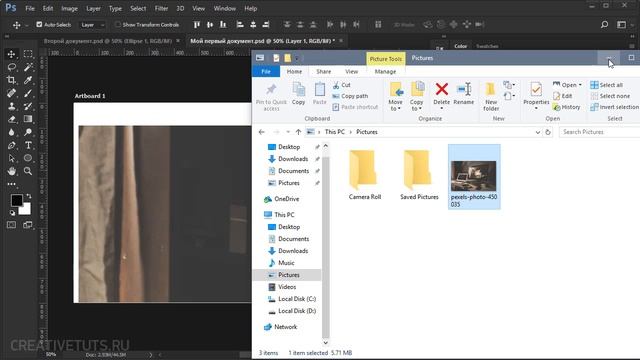
Task: Click the Search Pictures input field
Action: pyautogui.click(x=600, y=132)
